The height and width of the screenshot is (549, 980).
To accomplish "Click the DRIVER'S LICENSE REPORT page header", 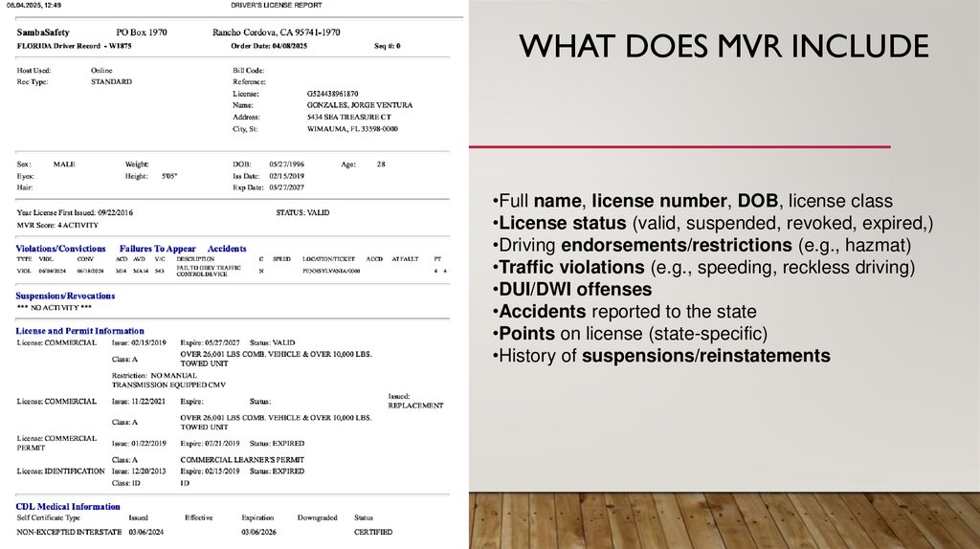I will point(277,5).
